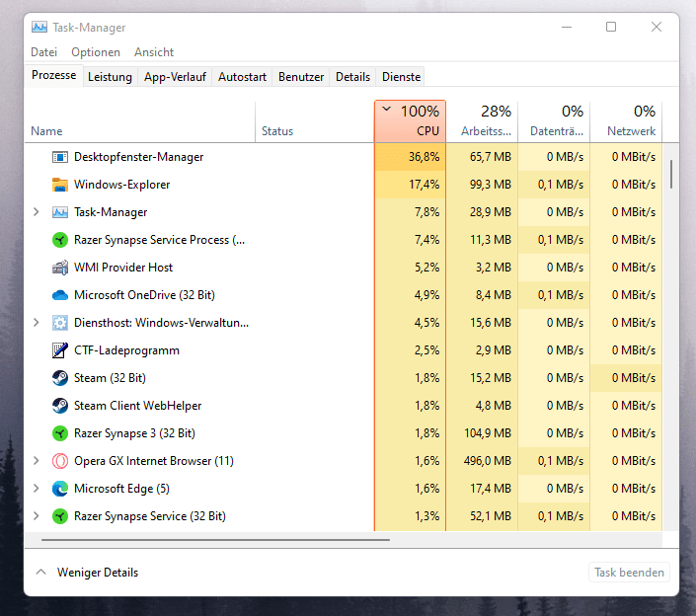
Task: Open the Benutzer tab
Action: 301,77
